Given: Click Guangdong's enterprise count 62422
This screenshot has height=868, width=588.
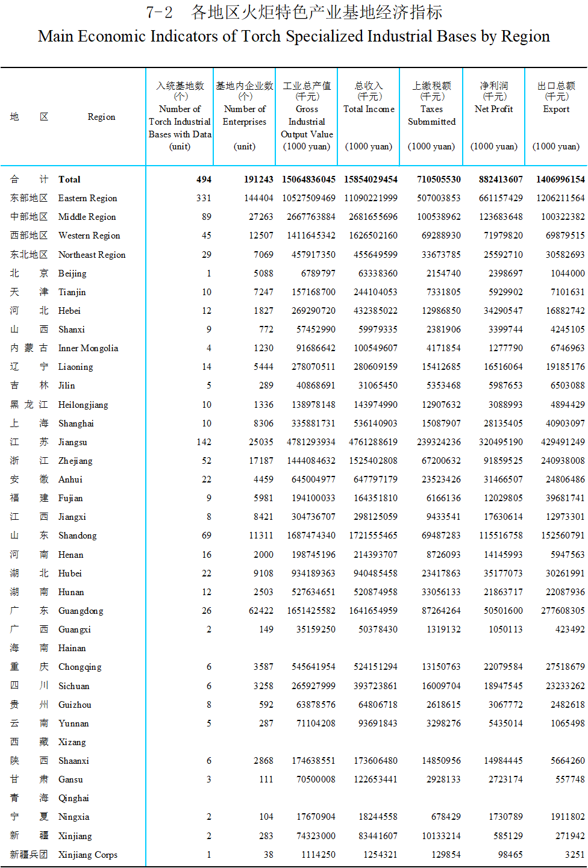Looking at the screenshot, I should [x=261, y=611].
